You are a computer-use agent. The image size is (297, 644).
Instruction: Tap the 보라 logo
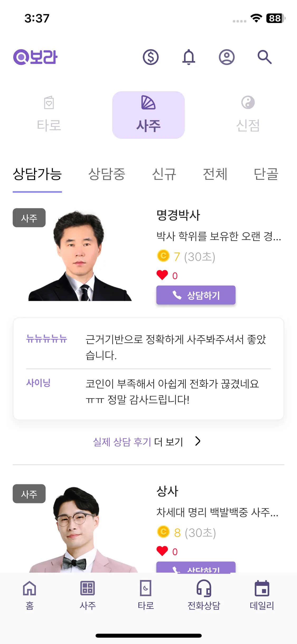click(x=35, y=57)
